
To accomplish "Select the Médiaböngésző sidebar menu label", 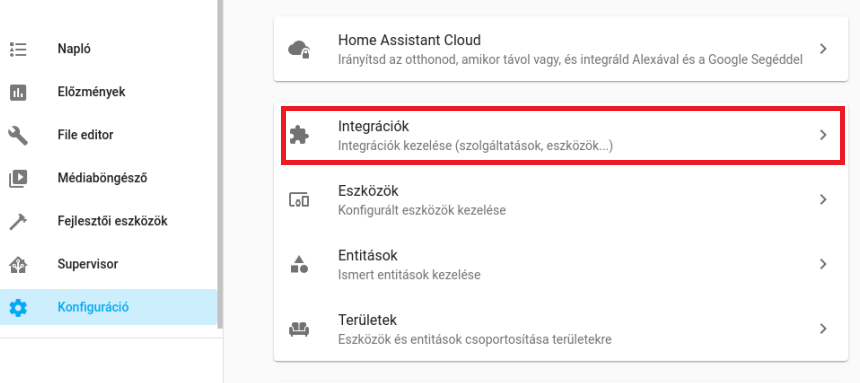I will 102,178.
